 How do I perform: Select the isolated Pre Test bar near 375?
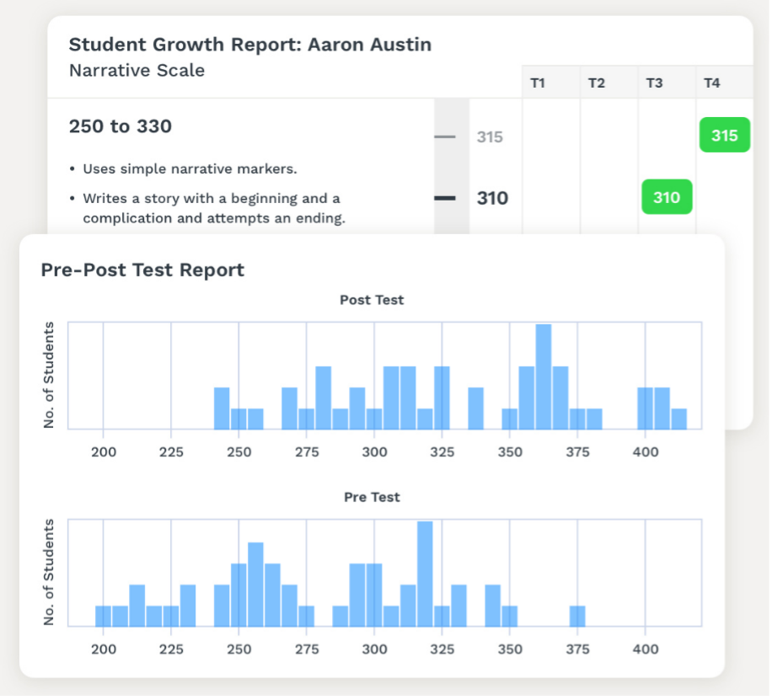point(577,614)
